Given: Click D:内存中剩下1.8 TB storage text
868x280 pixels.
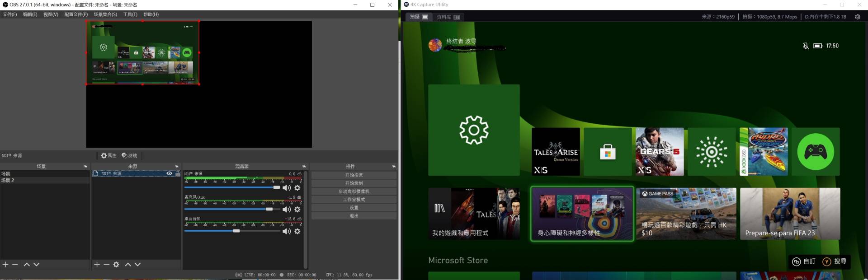Looking at the screenshot, I should tap(826, 17).
